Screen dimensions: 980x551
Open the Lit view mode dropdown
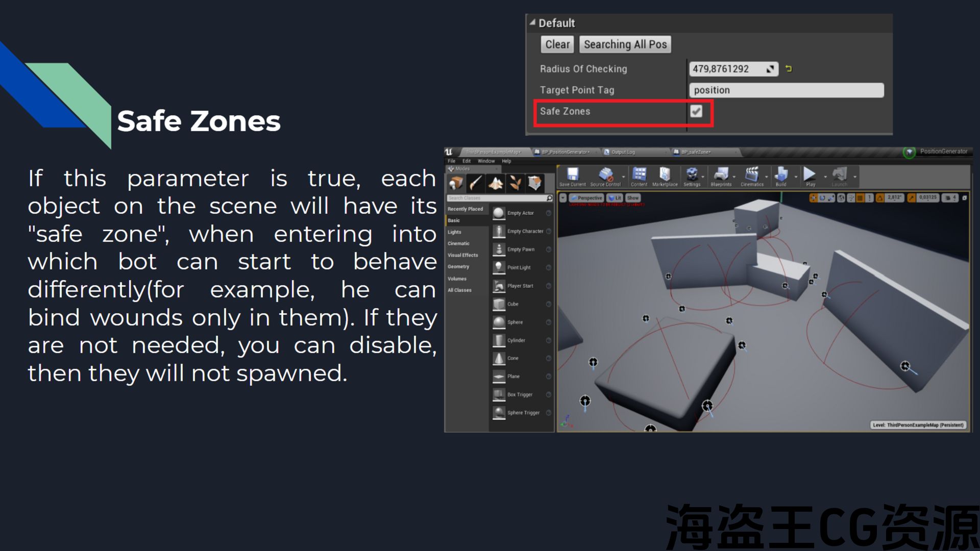pos(615,198)
